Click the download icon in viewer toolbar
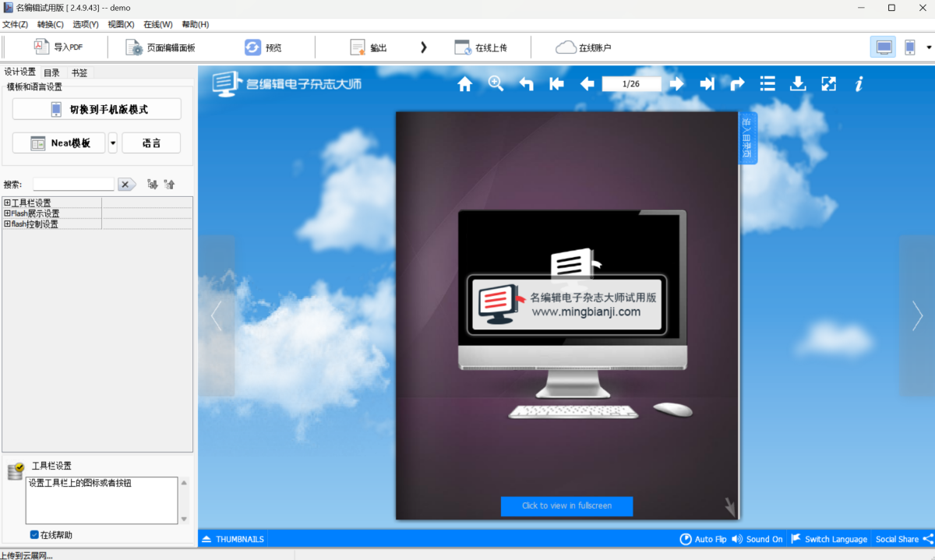 coord(798,84)
